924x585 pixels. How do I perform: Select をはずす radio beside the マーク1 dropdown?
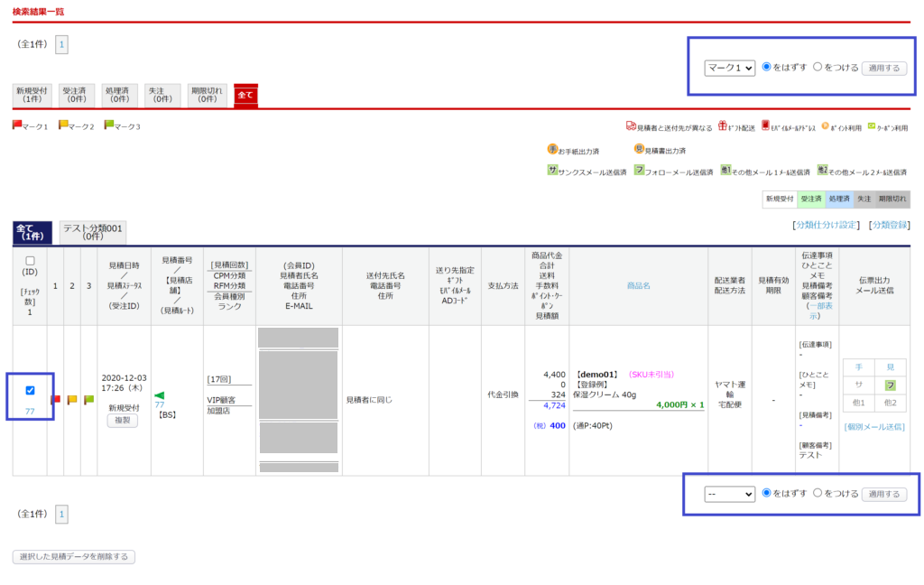(767, 67)
